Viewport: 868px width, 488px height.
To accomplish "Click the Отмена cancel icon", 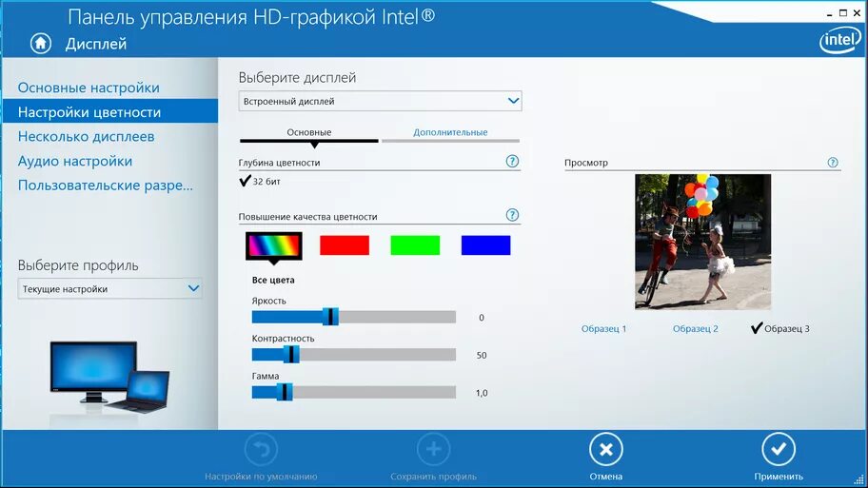I will point(605,449).
